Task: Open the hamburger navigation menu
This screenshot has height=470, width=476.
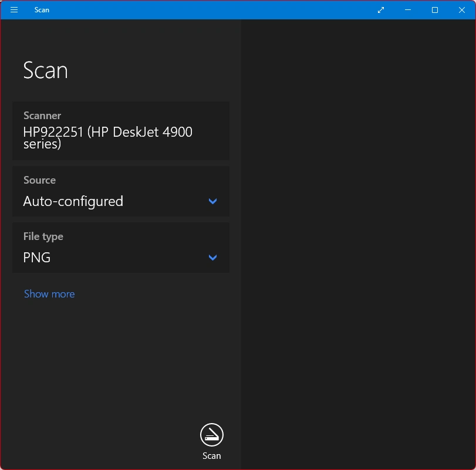Action: point(14,10)
